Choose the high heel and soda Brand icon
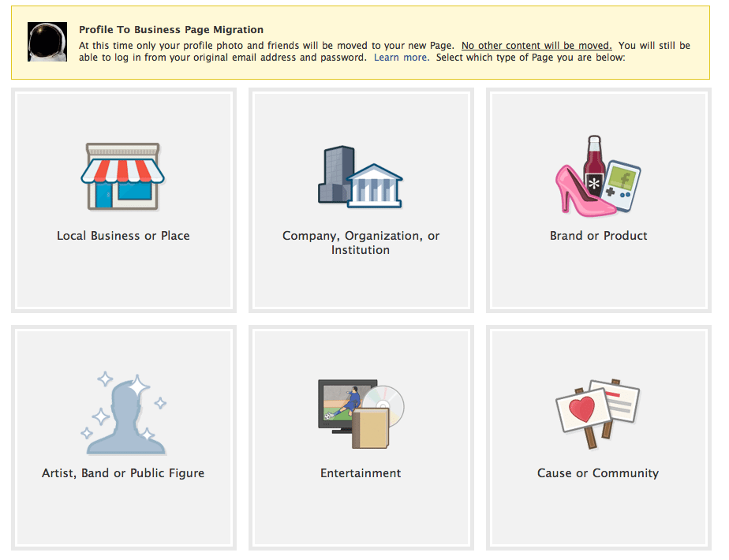Screen dimensions: 729x560 (x=598, y=176)
